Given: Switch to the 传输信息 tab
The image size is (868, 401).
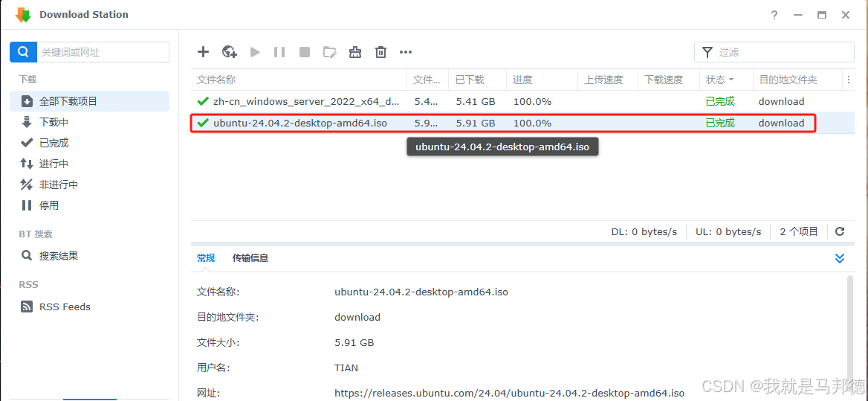Looking at the screenshot, I should (x=250, y=257).
